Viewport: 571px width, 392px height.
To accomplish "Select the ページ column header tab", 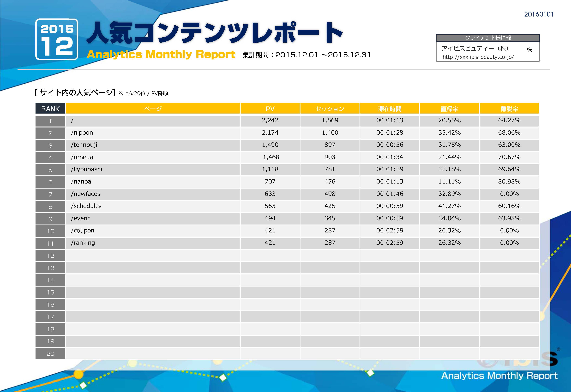I will (153, 108).
